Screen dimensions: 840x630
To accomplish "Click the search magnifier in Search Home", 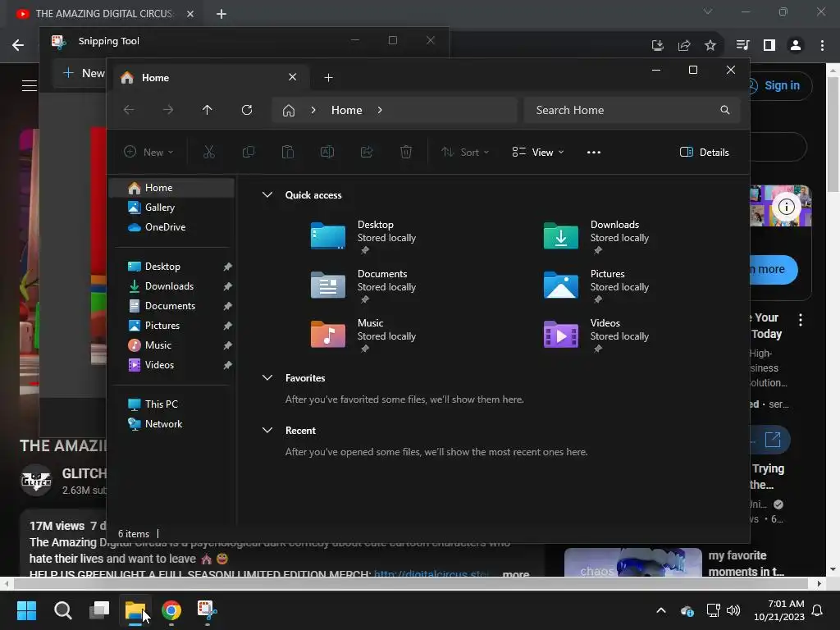I will click(x=725, y=110).
